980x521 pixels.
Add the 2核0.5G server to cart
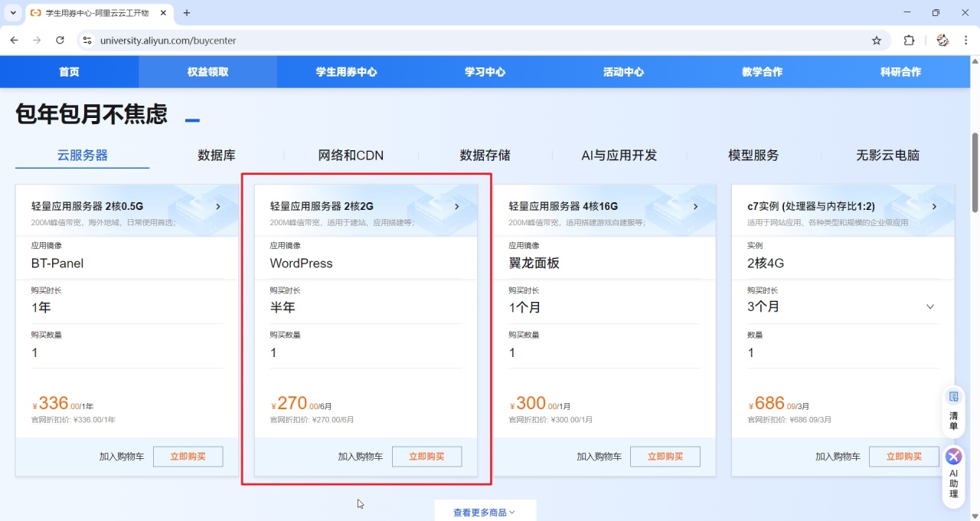click(122, 457)
